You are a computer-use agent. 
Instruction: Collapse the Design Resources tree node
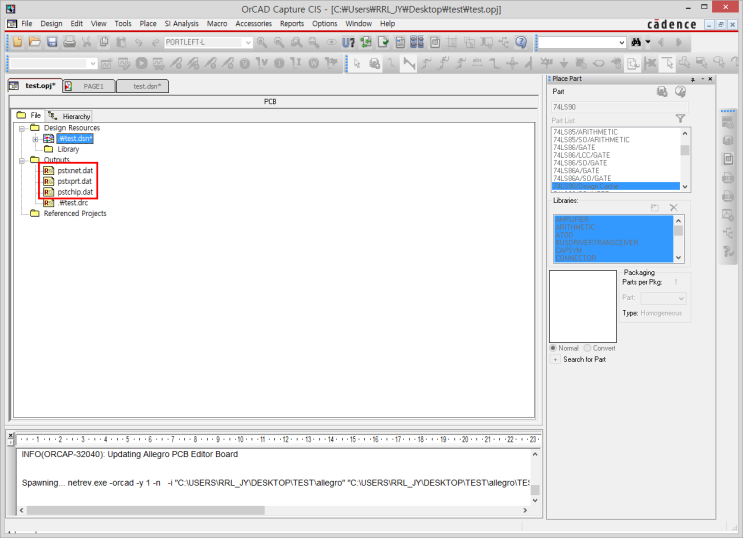click(22, 128)
